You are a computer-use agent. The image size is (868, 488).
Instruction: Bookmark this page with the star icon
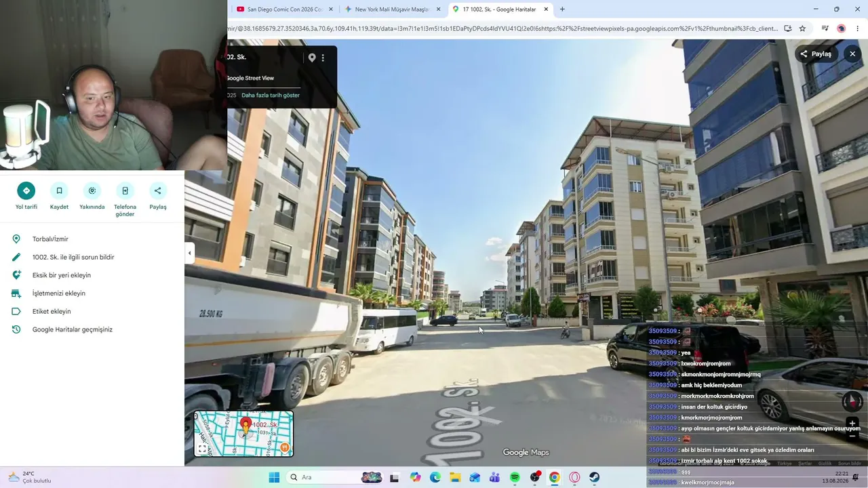(802, 28)
